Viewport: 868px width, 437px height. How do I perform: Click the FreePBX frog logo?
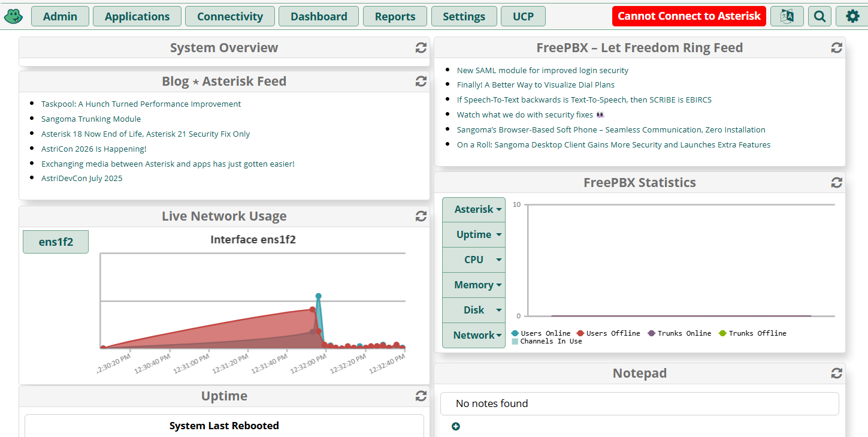13,16
